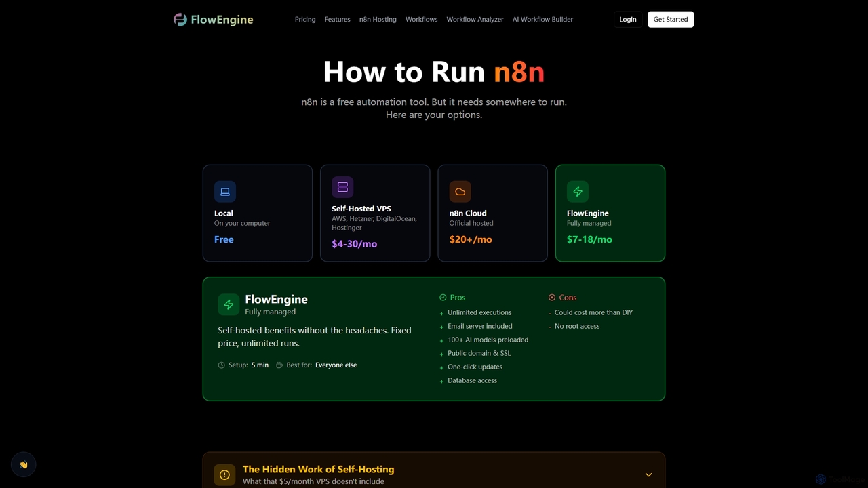868x488 pixels.
Task: Click the FlowEngine brand name in header
Action: [x=222, y=20]
